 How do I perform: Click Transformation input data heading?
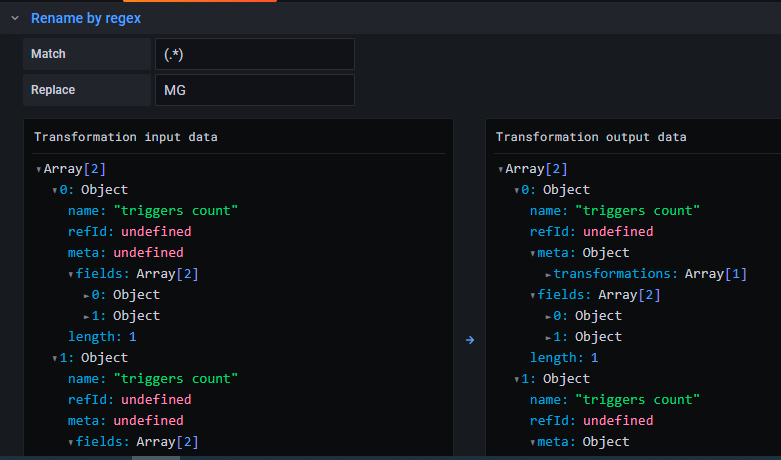click(x=126, y=137)
